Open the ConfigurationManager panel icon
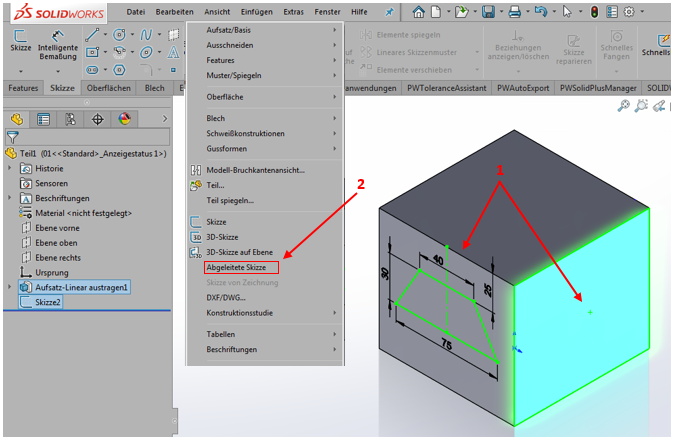673x439 pixels. 70,118
